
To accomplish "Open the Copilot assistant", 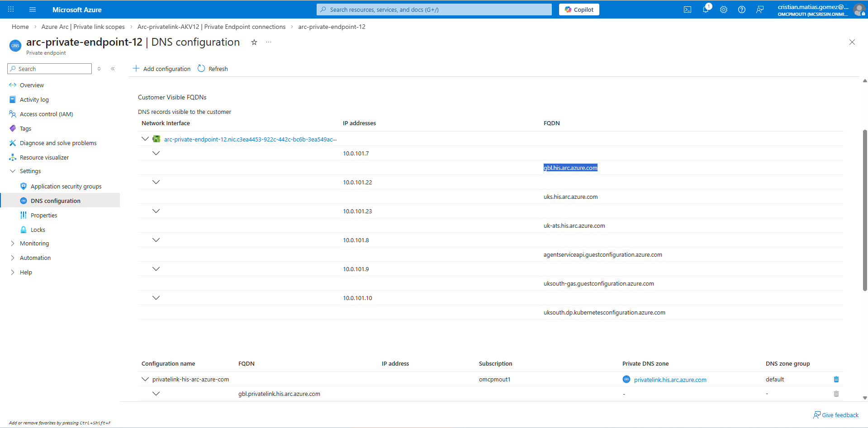I will click(x=579, y=9).
